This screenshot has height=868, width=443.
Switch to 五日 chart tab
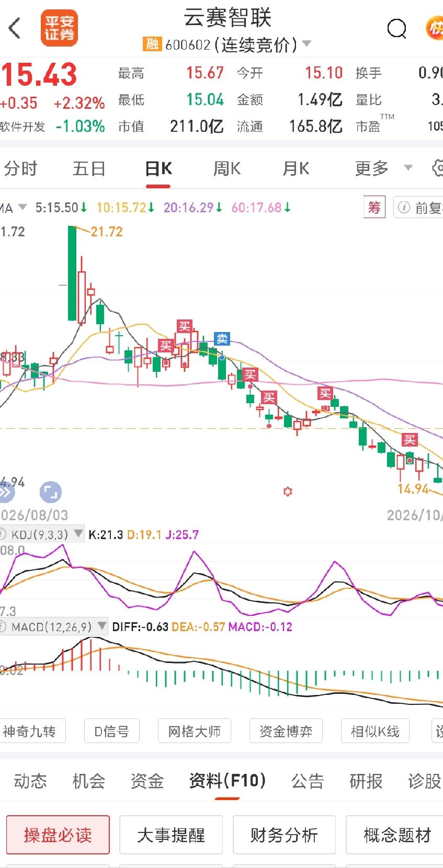pyautogui.click(x=89, y=168)
